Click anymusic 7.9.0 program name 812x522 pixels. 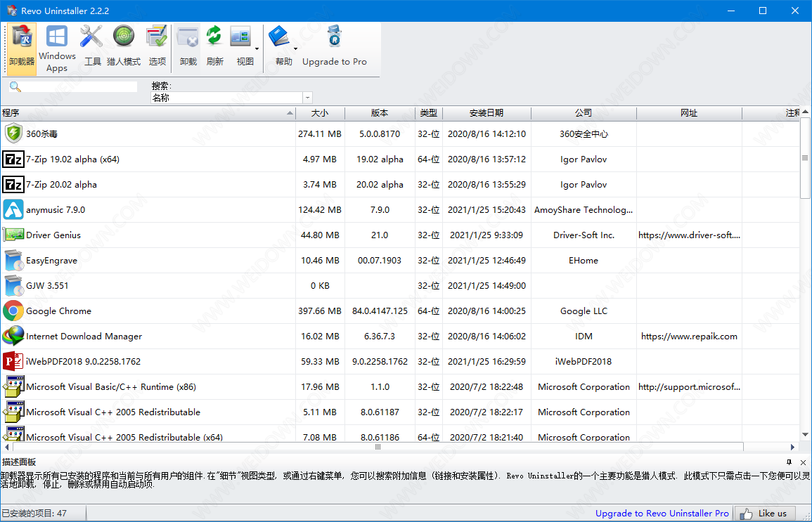tap(56, 210)
